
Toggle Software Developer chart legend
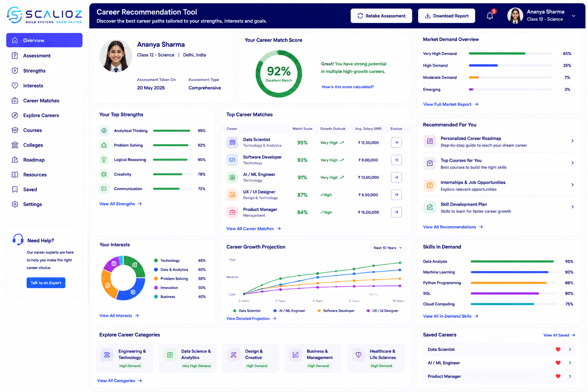[336, 311]
